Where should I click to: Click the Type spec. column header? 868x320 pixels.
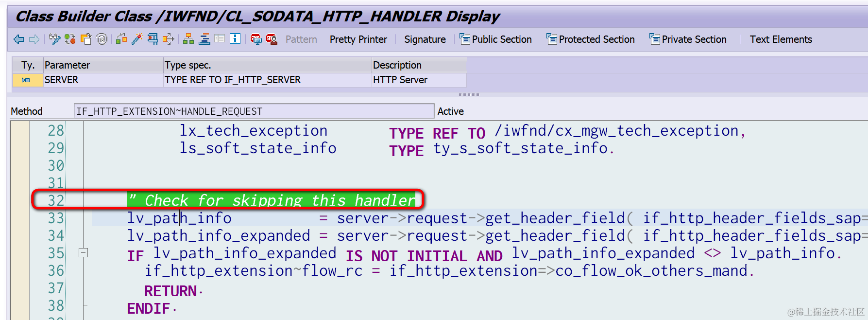tap(267, 65)
